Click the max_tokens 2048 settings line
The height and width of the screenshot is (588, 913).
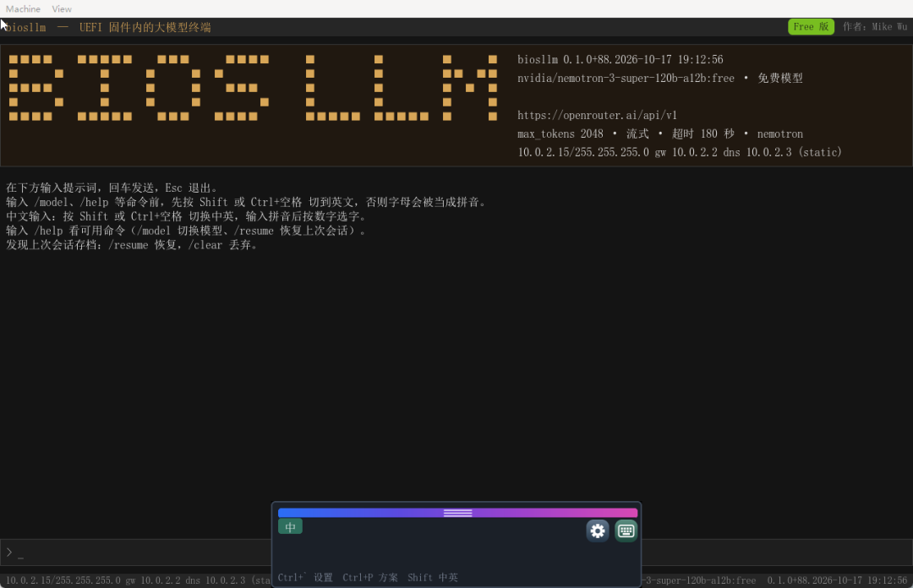click(x=660, y=133)
